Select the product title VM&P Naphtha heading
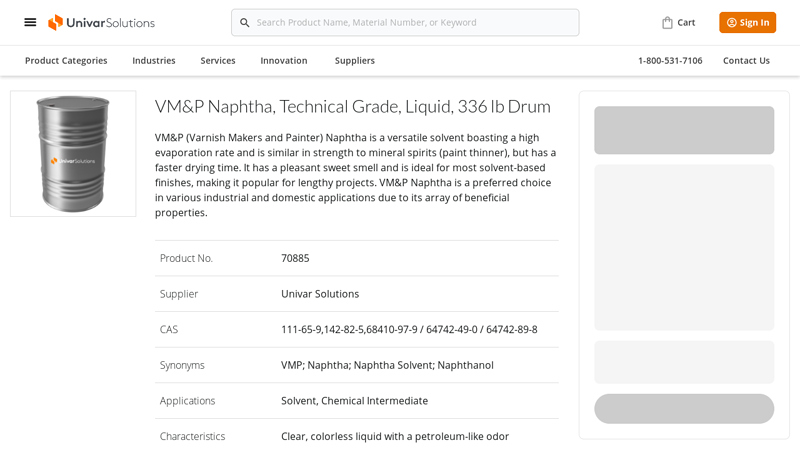 pos(353,107)
